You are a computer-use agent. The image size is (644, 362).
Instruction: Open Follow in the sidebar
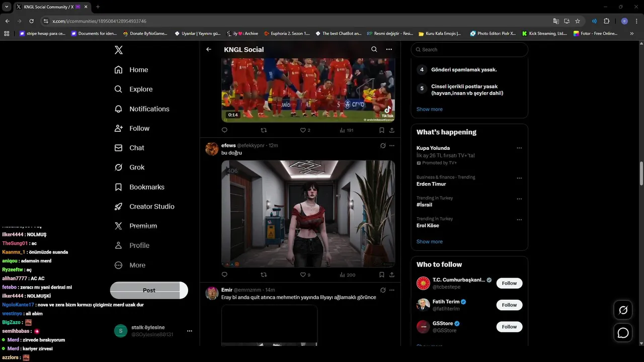(x=132, y=129)
